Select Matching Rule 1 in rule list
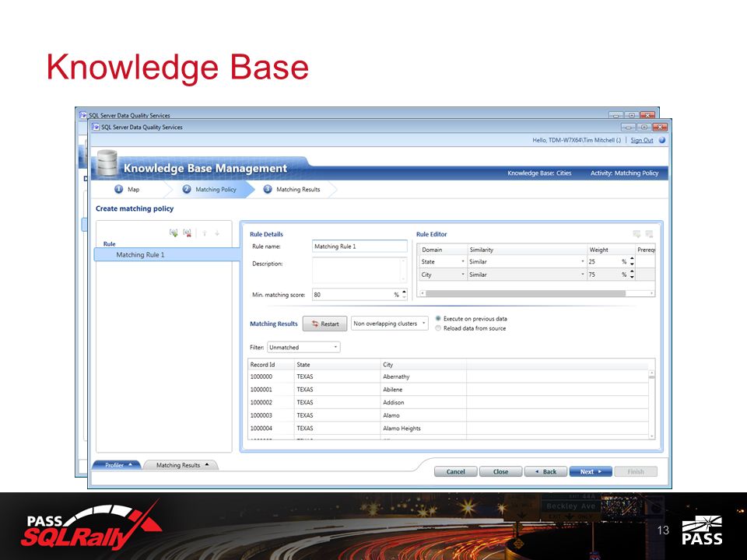Screen dimensions: 747x560 coord(167,255)
